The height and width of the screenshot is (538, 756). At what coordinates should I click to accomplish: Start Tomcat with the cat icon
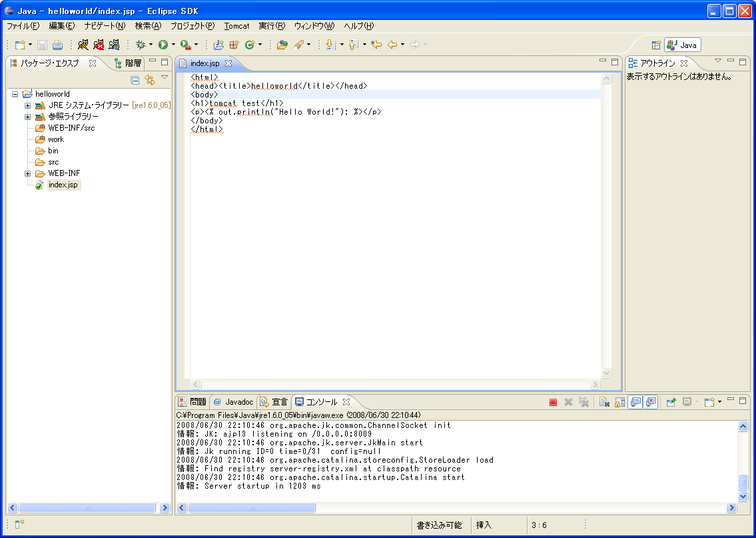pos(83,45)
